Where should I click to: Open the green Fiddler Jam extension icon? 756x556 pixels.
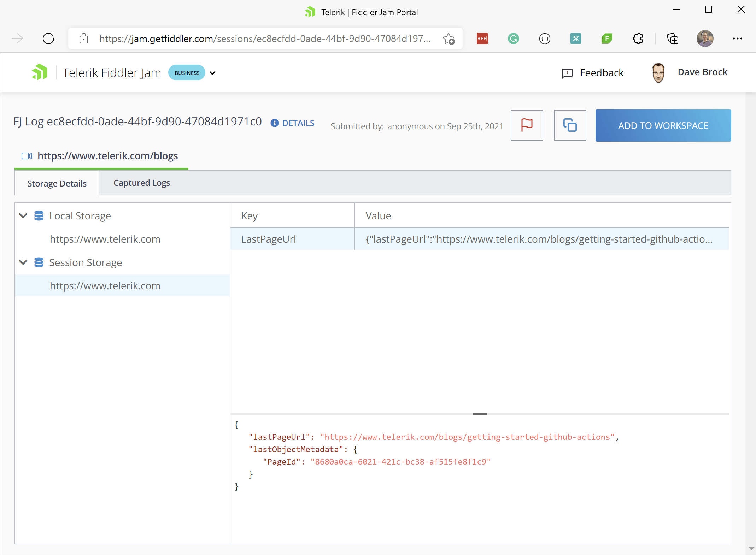607,39
